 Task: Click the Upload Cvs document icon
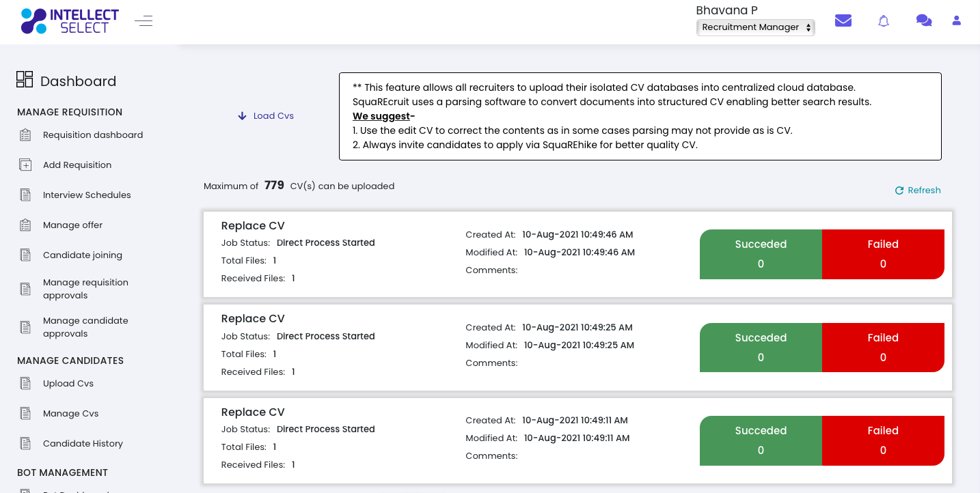(25, 383)
